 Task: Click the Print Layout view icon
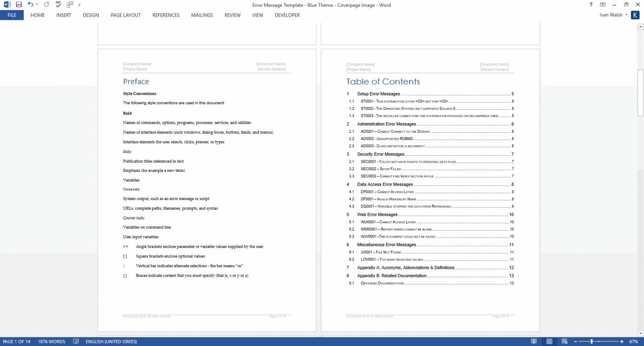[x=549, y=341]
